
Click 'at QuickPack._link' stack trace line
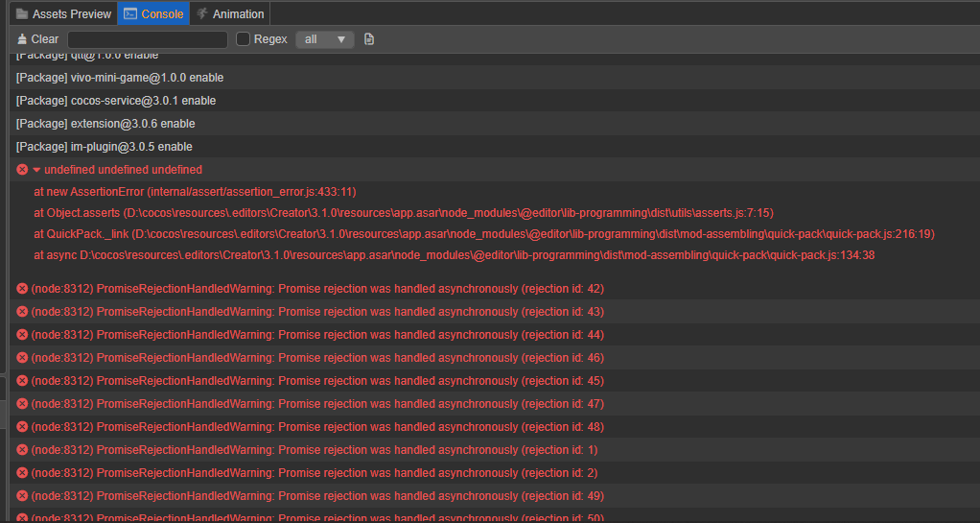(484, 234)
